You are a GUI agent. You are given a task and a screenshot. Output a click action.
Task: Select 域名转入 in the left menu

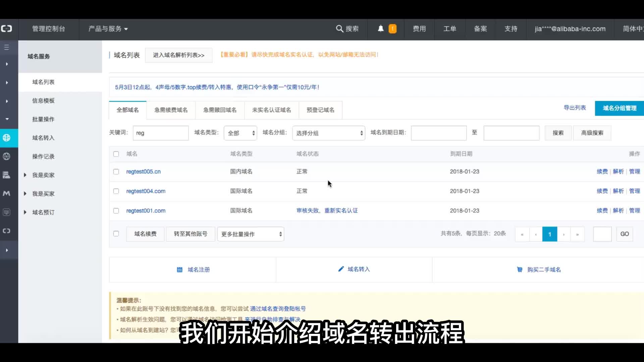pyautogui.click(x=43, y=138)
